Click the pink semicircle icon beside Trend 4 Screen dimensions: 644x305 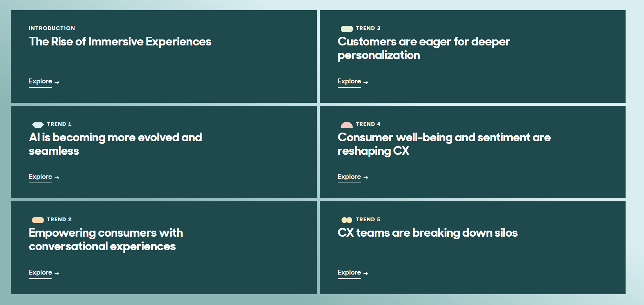[346, 125]
